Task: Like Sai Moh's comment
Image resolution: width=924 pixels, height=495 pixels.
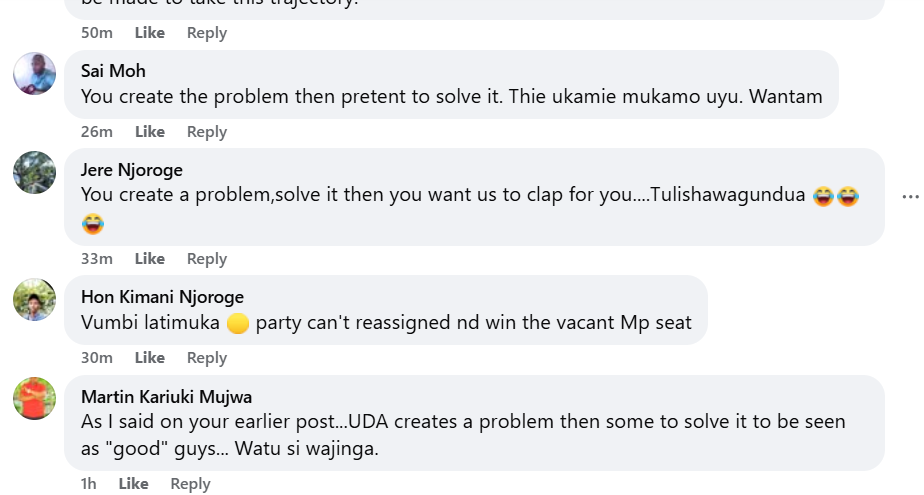Action: pyautogui.click(x=150, y=132)
